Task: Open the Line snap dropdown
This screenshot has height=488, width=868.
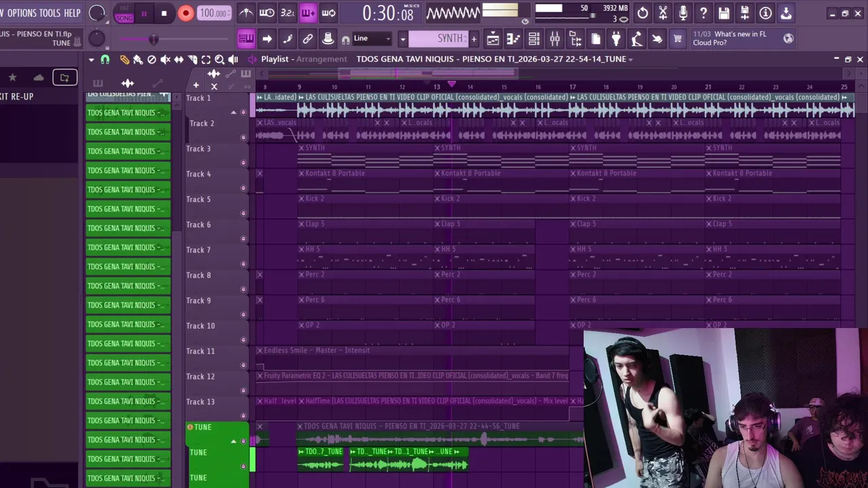Action: (372, 39)
